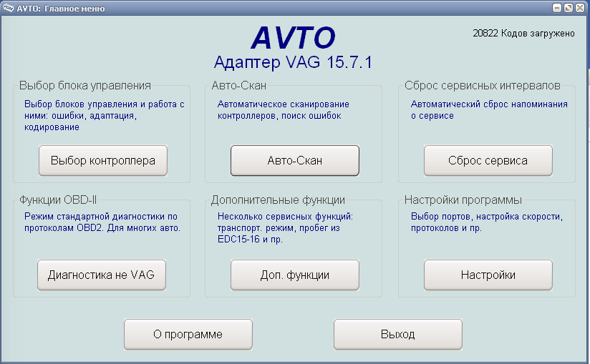Open Диагностика не VAG diagnostics
Viewport: 590px width, 364px height.
coord(101,275)
